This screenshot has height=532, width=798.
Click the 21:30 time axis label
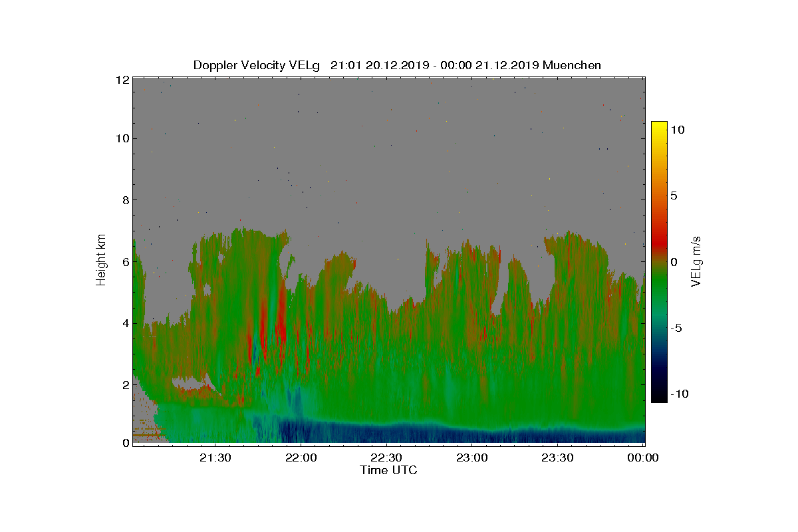(x=214, y=458)
